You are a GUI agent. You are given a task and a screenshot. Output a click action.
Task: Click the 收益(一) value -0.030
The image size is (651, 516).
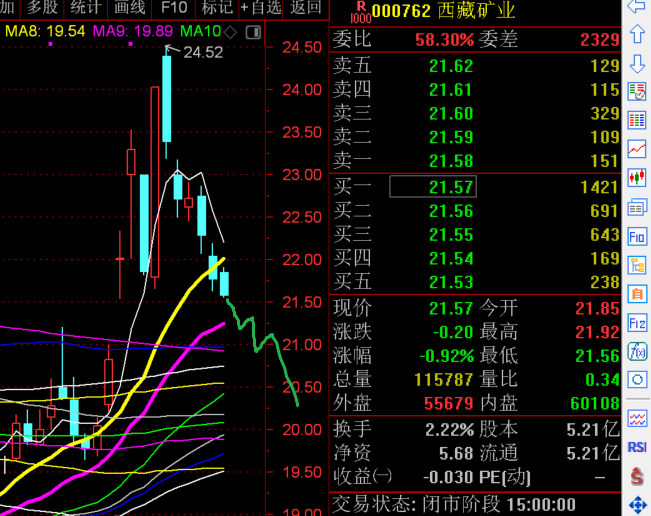pos(448,477)
